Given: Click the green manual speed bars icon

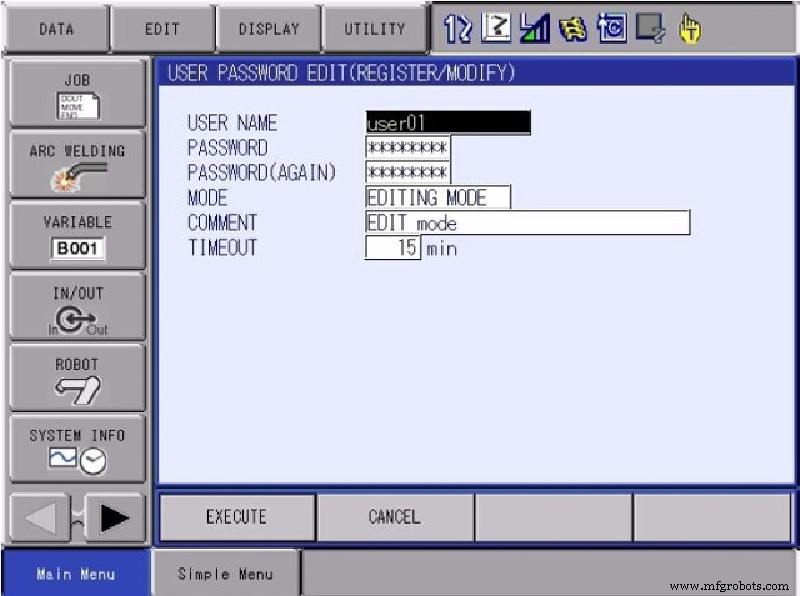Looking at the screenshot, I should (x=533, y=30).
